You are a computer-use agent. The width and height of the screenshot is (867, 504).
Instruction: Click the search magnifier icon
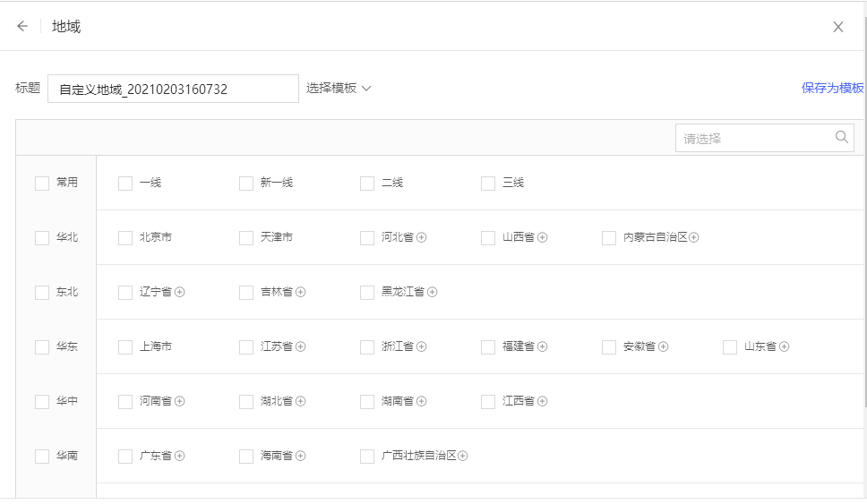point(842,137)
